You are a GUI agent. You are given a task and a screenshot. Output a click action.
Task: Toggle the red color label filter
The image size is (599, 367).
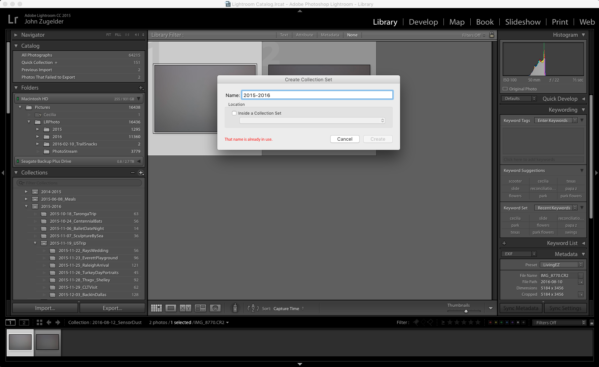click(491, 323)
